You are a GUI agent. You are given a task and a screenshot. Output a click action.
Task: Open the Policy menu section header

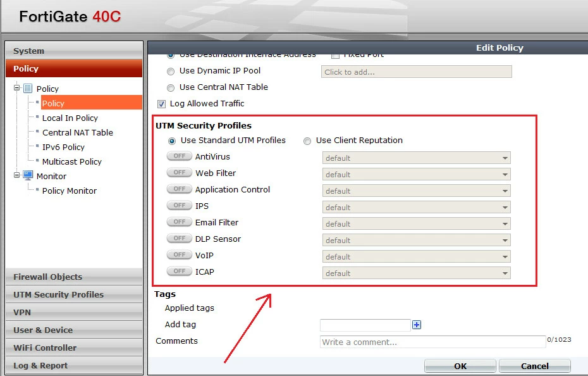[x=74, y=68]
